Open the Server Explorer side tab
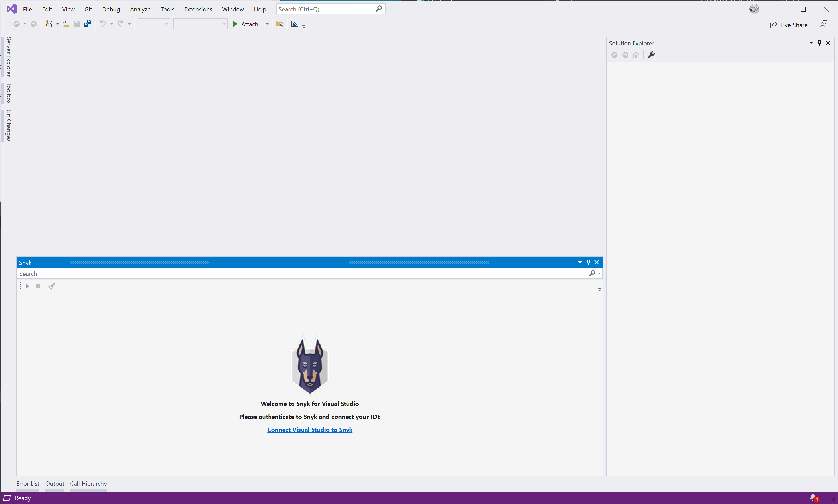Viewport: 838px width, 504px height. 9,57
